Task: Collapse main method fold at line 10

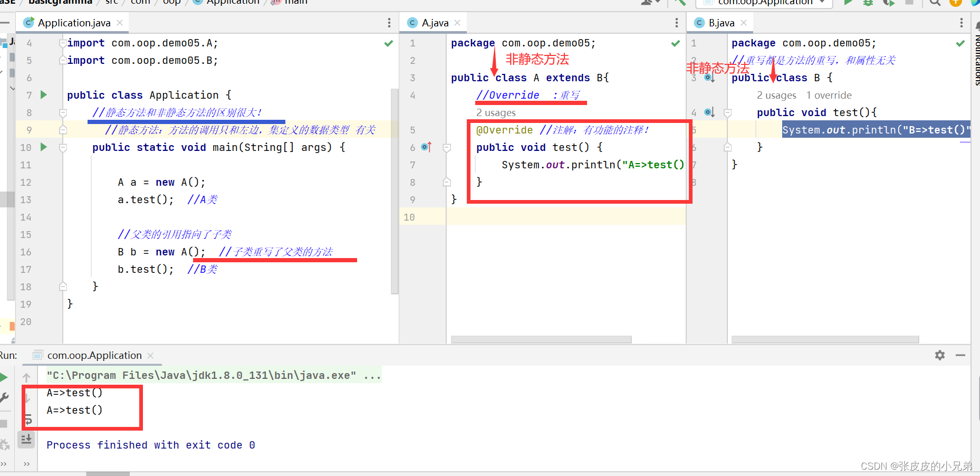Action: (63, 147)
